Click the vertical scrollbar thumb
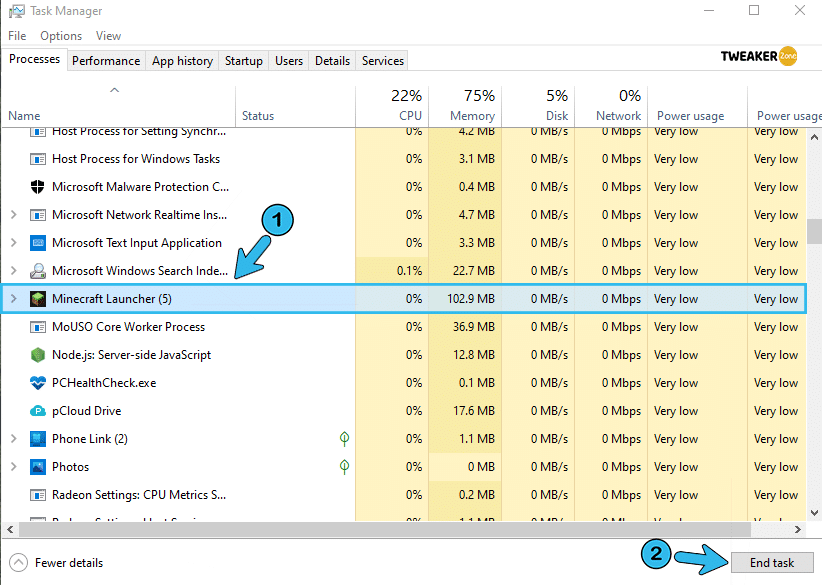The image size is (822, 585). pos(814,232)
